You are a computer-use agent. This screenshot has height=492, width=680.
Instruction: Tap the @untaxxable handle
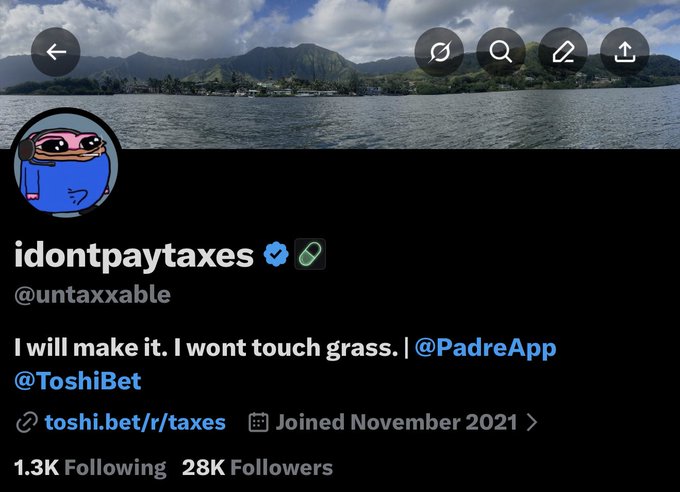click(x=92, y=295)
